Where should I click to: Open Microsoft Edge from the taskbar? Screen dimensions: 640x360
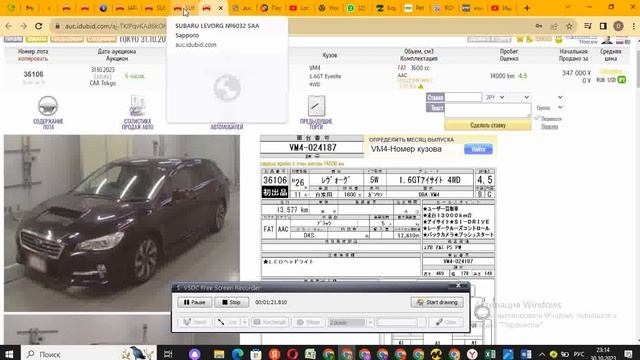(x=237, y=354)
